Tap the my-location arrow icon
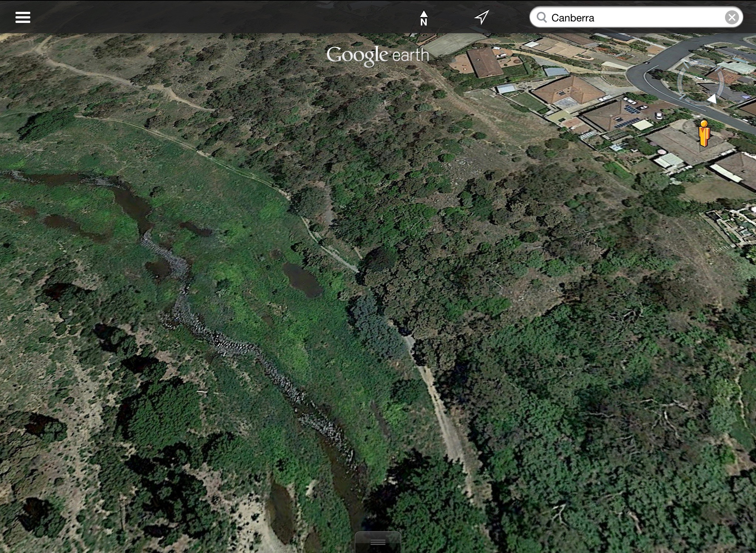Image resolution: width=756 pixels, height=553 pixels. pyautogui.click(x=481, y=17)
